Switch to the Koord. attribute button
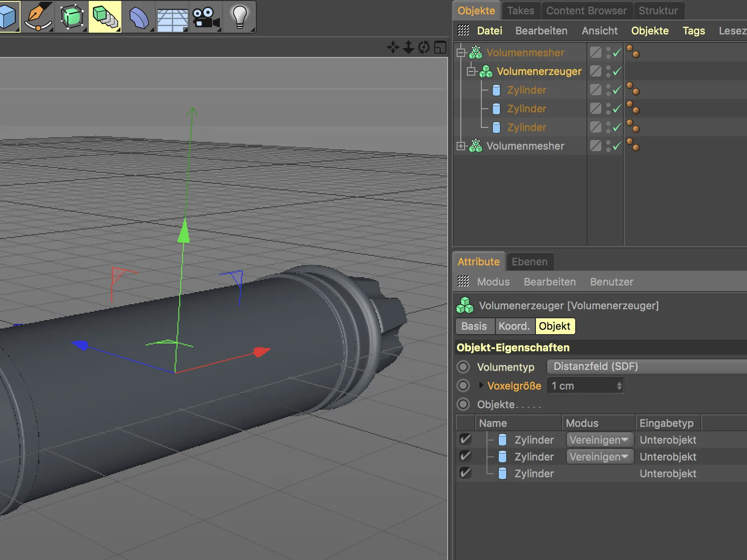The width and height of the screenshot is (747, 560). pos(514,326)
